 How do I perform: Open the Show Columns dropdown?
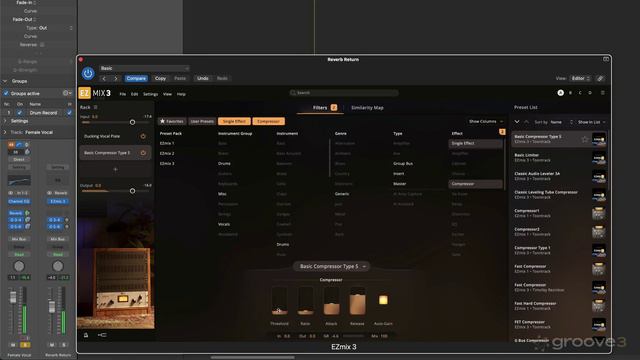coord(486,122)
